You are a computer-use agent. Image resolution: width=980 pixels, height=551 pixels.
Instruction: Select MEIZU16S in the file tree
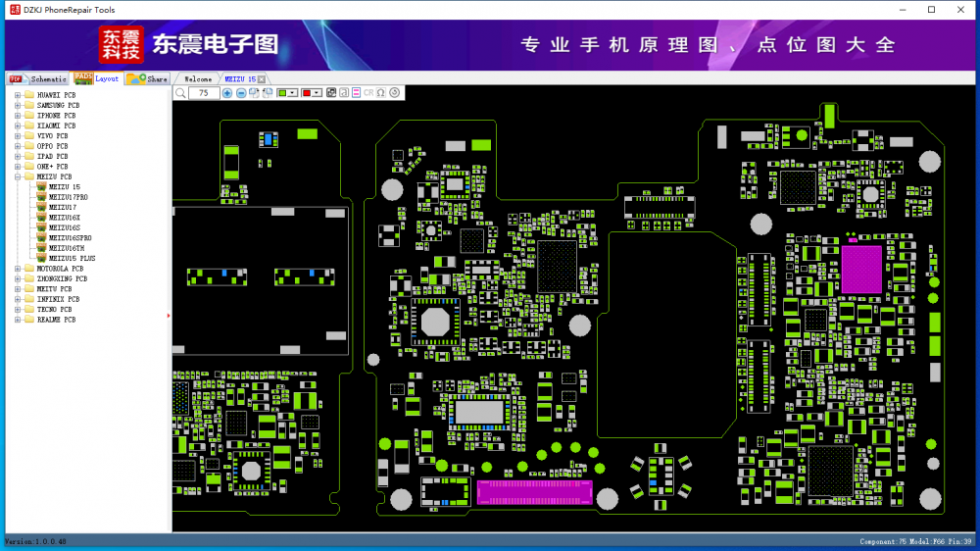[x=65, y=227]
